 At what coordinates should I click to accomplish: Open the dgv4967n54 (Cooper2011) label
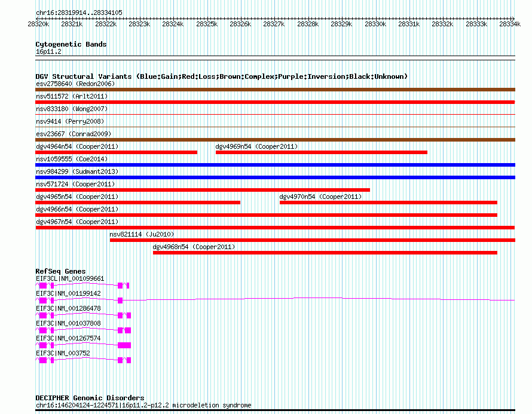(x=77, y=222)
